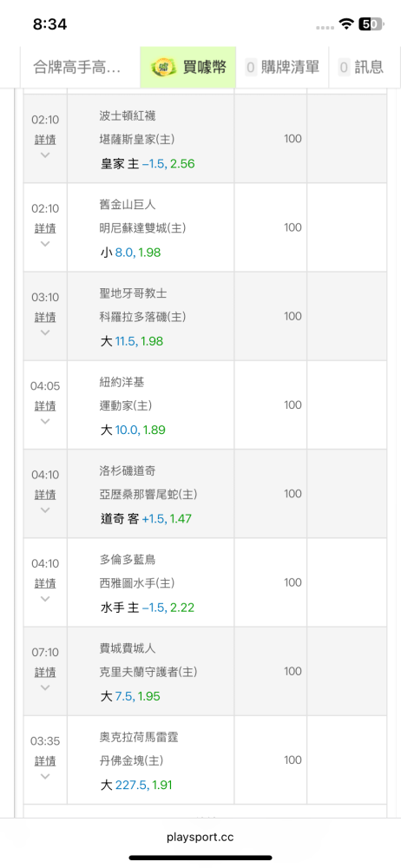Expand chevron under 04:05 紐約洋基 game
Screen dimensions: 401x868
tap(45, 421)
